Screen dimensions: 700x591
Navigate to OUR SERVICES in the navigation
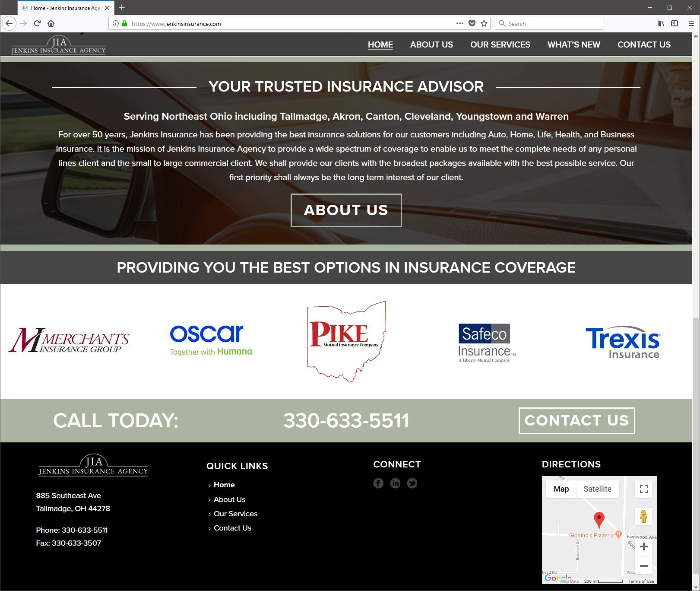click(x=500, y=44)
